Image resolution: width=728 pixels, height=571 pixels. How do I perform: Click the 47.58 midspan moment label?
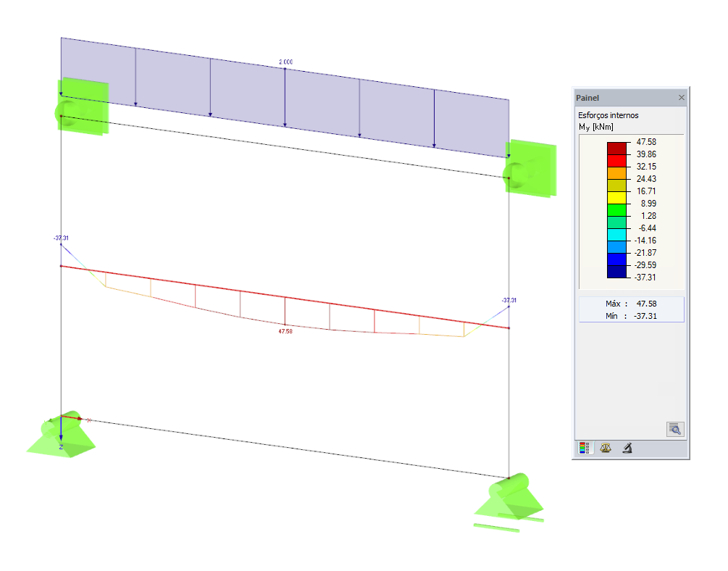click(285, 331)
